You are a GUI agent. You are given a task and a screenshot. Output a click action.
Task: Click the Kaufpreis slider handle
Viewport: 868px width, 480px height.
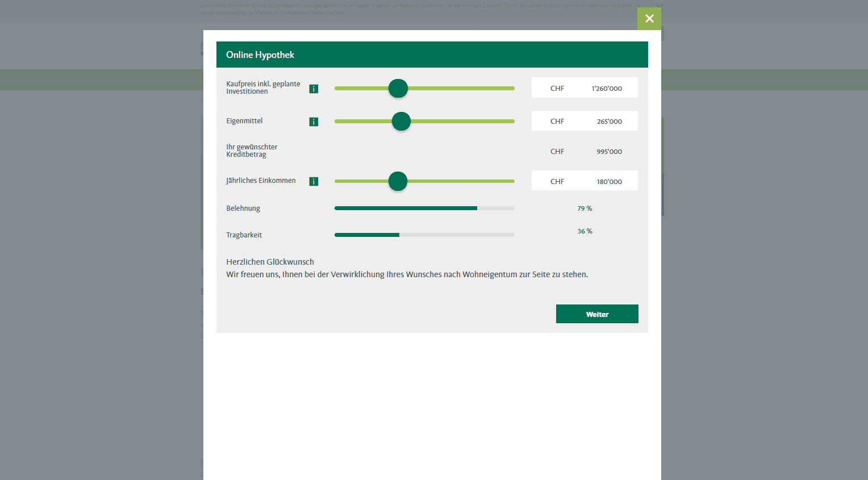398,89
